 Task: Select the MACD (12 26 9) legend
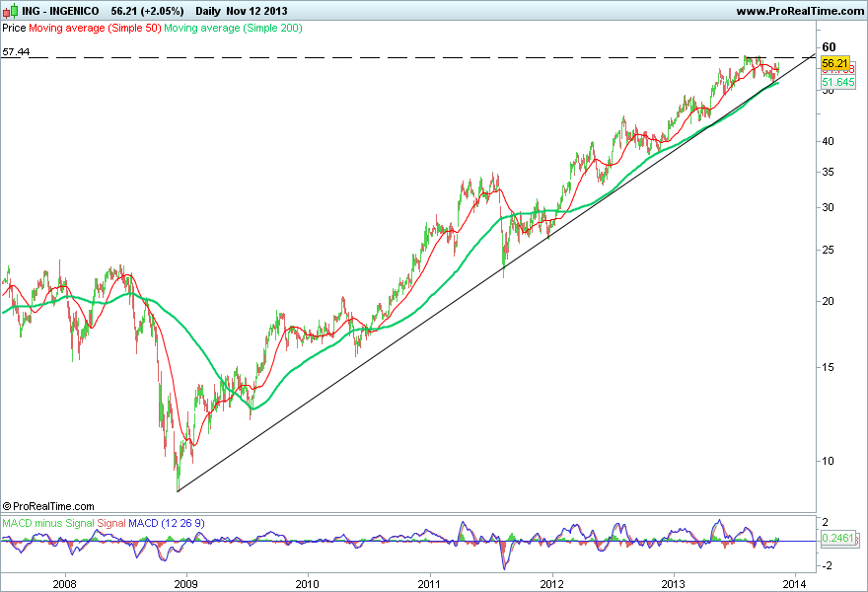point(167,523)
